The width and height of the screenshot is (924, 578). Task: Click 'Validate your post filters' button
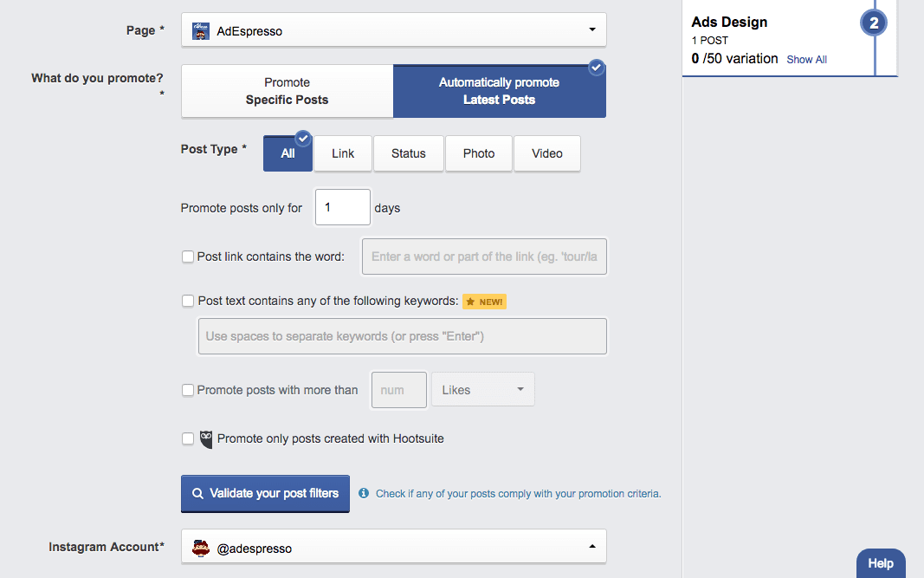point(265,493)
